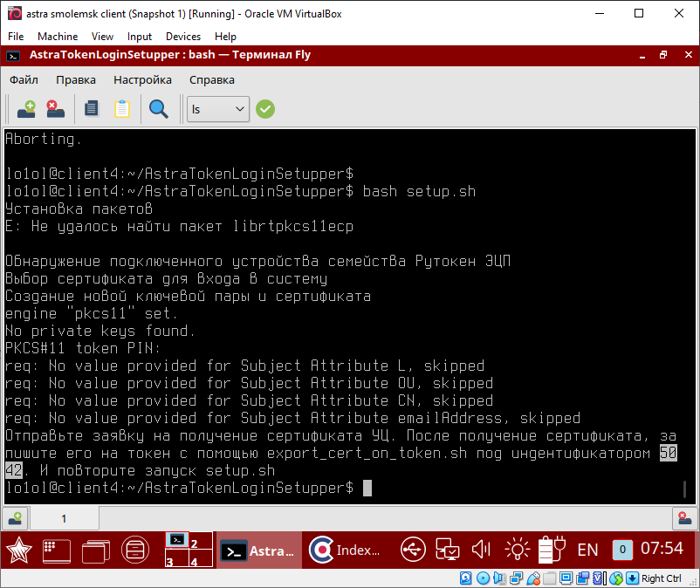
Task: Click VirtualBox recording indicator
Action: [x=582, y=578]
